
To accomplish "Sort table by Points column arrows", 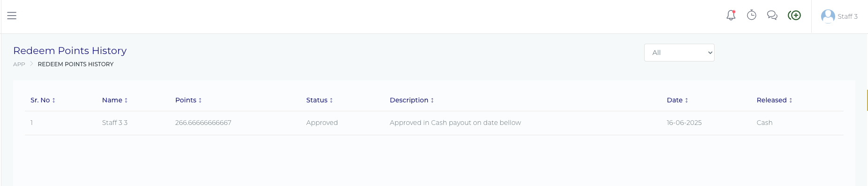I will coord(200,100).
